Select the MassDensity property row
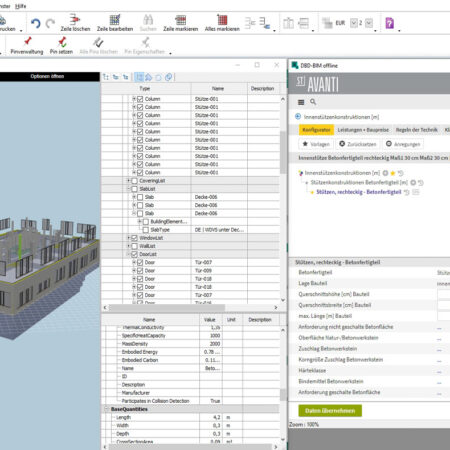Viewport: 450px width, 450px height. click(x=190, y=344)
